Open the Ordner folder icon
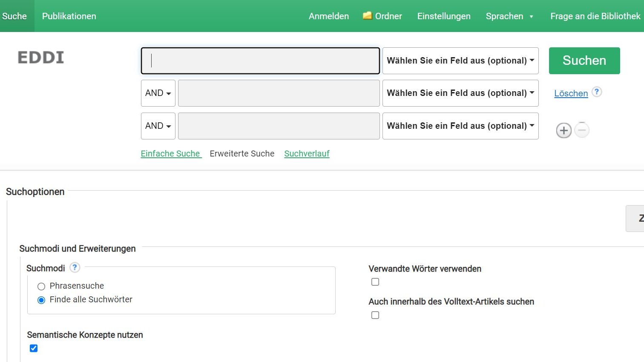Image resolution: width=644 pixels, height=362 pixels. coord(367,16)
